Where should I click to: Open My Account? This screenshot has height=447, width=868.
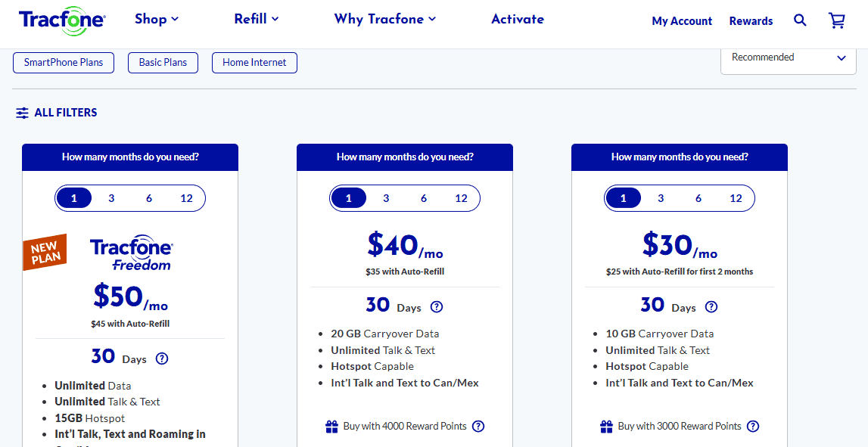click(682, 21)
